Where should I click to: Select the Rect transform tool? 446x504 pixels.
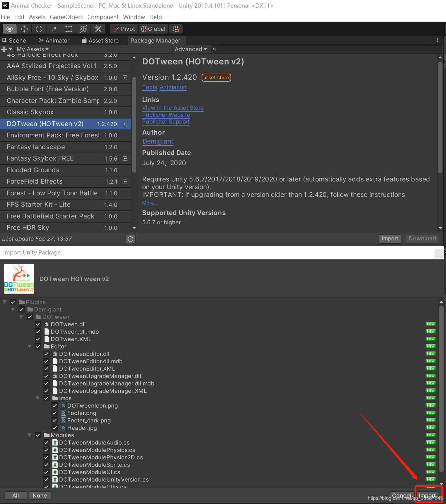[x=69, y=29]
